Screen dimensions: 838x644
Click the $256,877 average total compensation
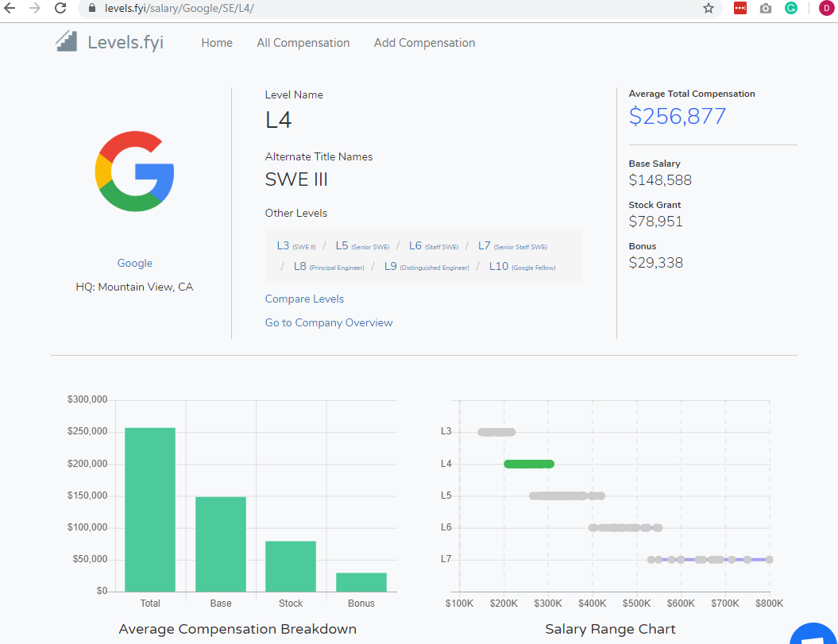677,116
